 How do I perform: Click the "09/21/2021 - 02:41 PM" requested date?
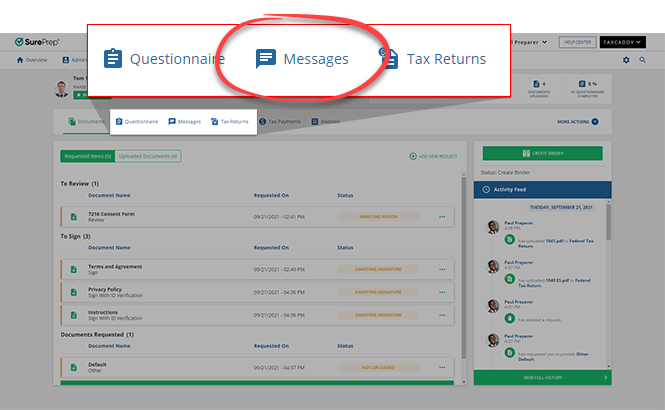click(279, 217)
